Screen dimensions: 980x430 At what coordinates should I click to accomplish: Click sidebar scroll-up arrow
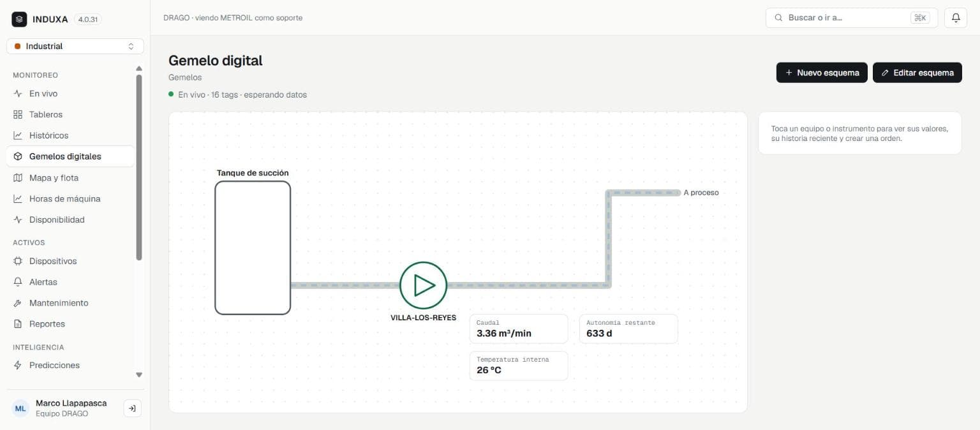tap(139, 68)
